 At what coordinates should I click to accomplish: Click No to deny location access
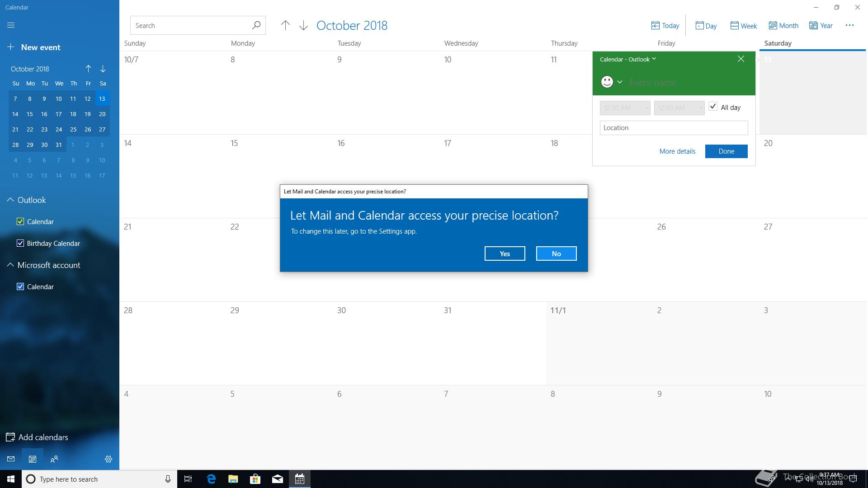[x=557, y=253]
